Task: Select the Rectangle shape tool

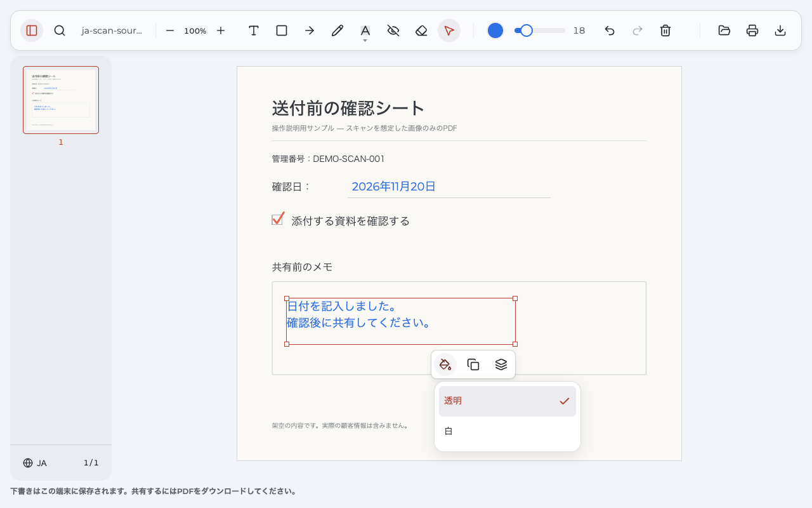Action: (282, 30)
